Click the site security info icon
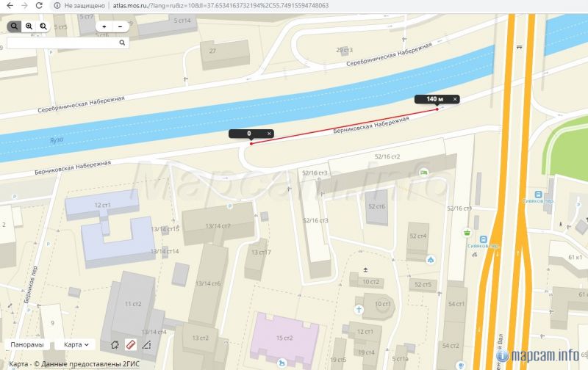 (x=57, y=6)
